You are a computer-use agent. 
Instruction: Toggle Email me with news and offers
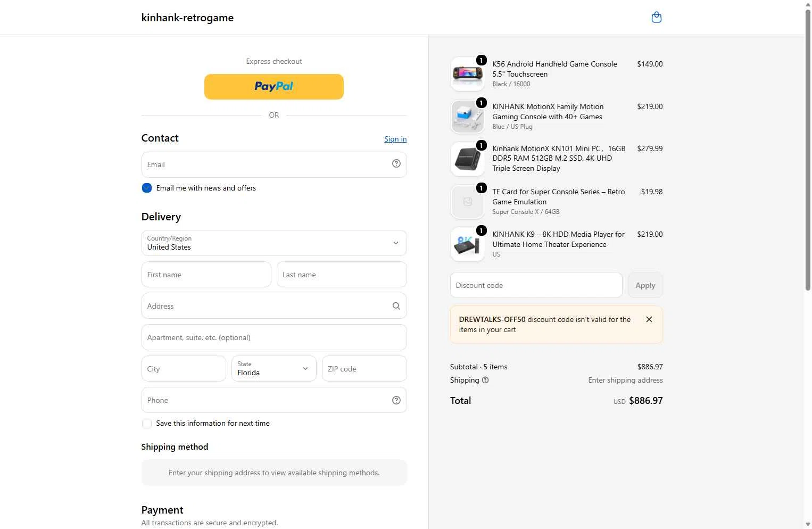click(147, 188)
